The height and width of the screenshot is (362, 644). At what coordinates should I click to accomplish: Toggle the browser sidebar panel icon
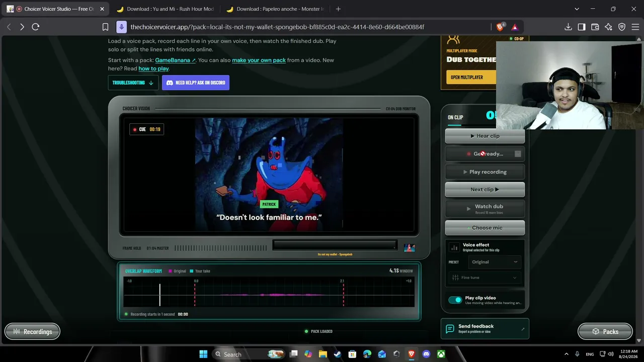pyautogui.click(x=582, y=27)
